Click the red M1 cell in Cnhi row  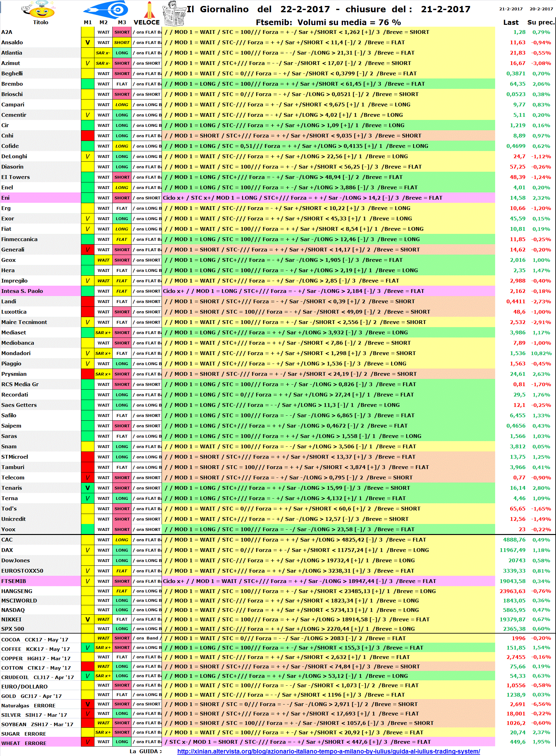pyautogui.click(x=88, y=136)
